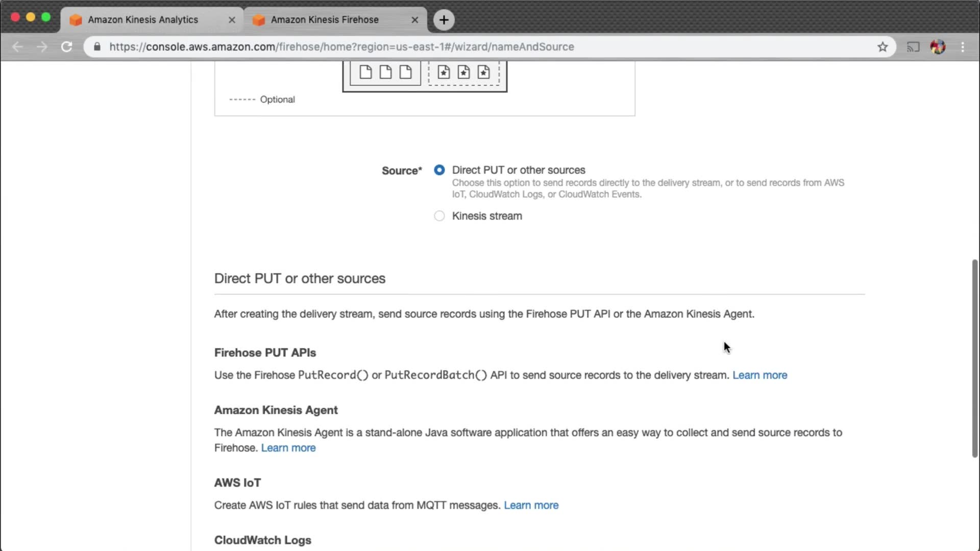Open Learn more link for AWS IoT
The height and width of the screenshot is (551, 980).
[531, 505]
